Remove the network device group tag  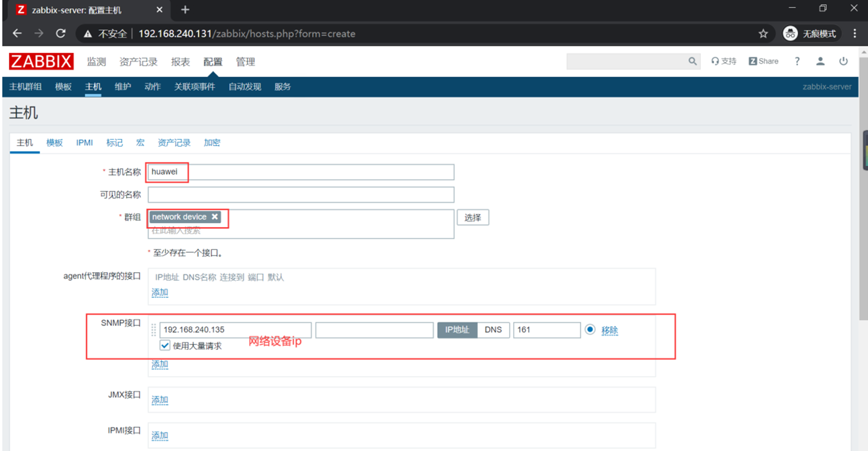coord(215,217)
